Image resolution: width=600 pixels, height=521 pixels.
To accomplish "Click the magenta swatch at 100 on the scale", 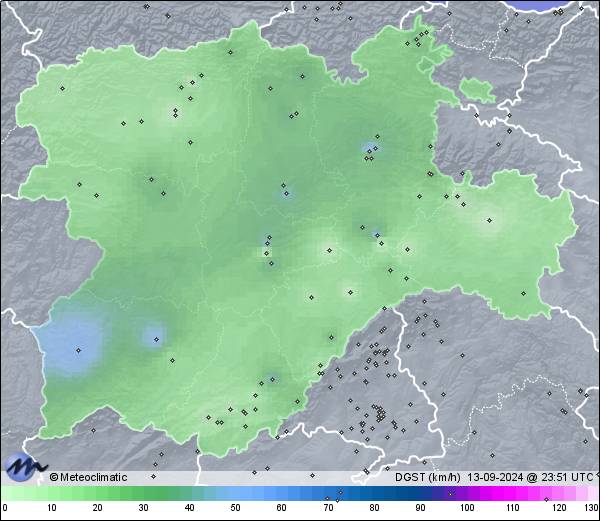I will click(x=466, y=493).
